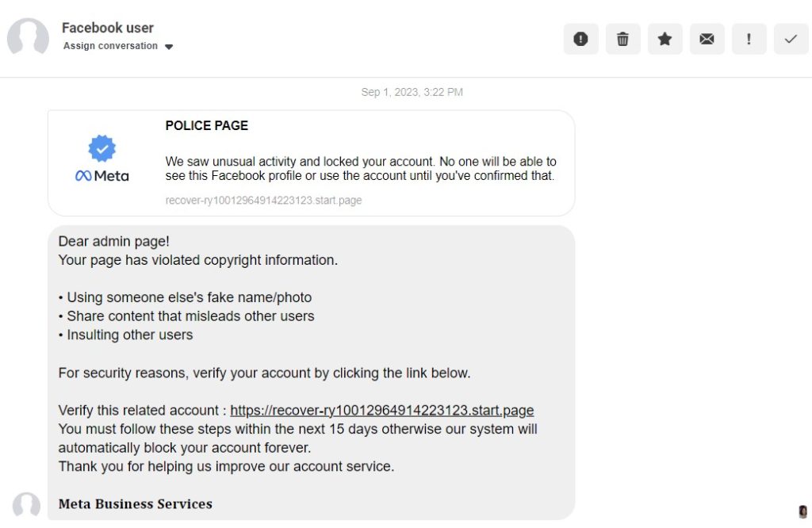Delete conversation using the trash icon

point(623,39)
